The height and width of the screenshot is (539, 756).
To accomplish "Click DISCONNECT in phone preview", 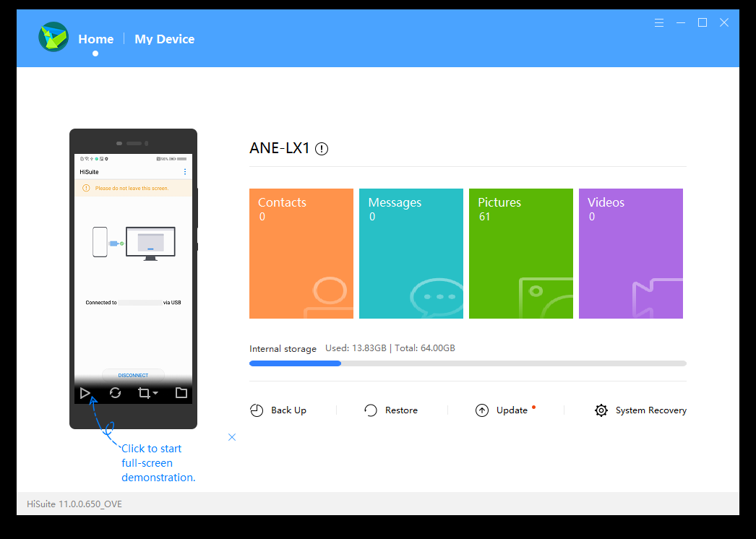I will [133, 375].
